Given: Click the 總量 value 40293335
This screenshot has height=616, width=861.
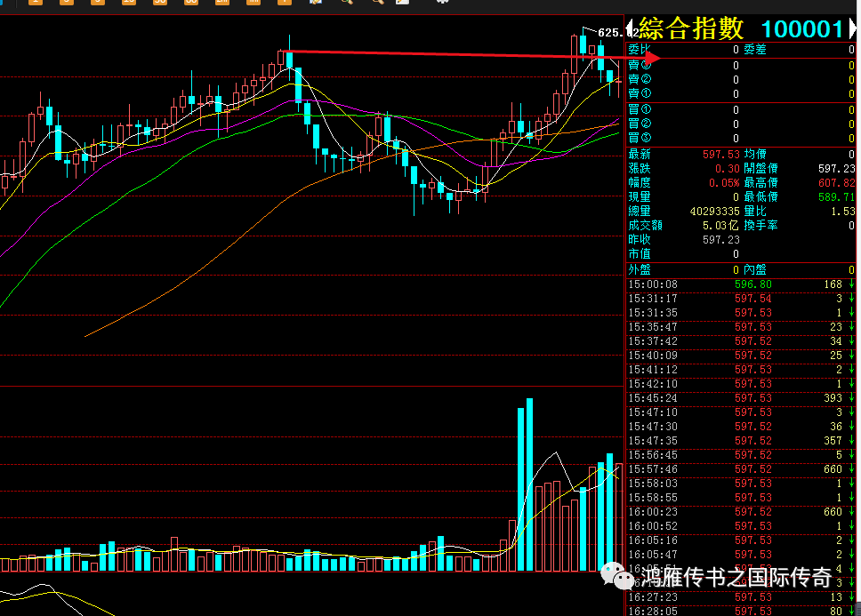Looking at the screenshot, I should point(715,212).
